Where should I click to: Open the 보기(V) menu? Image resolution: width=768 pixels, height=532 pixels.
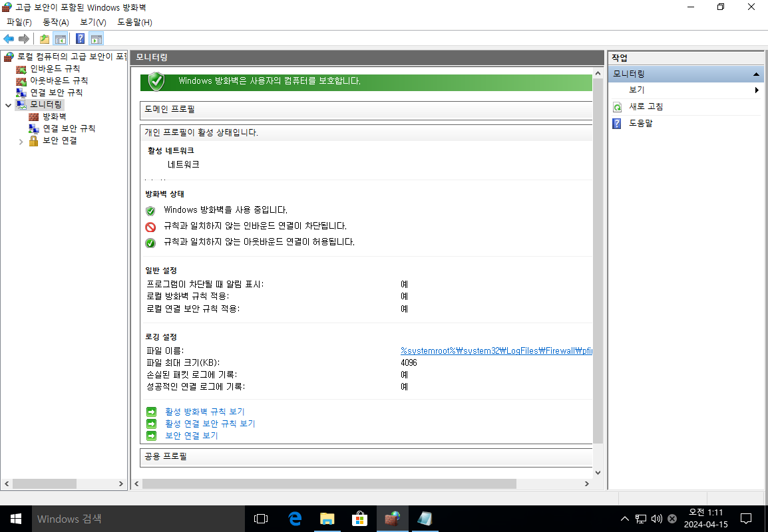pyautogui.click(x=93, y=23)
